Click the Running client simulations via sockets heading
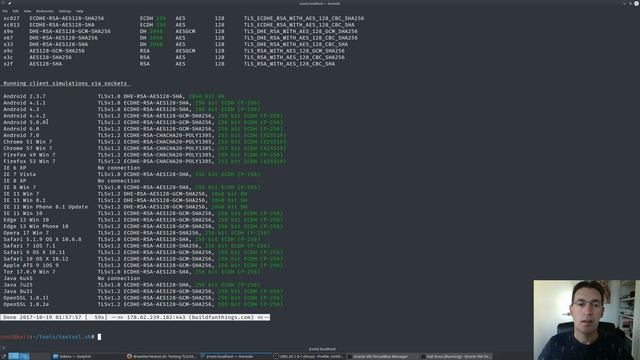Image resolution: width=640 pixels, height=360 pixels. tap(65, 83)
